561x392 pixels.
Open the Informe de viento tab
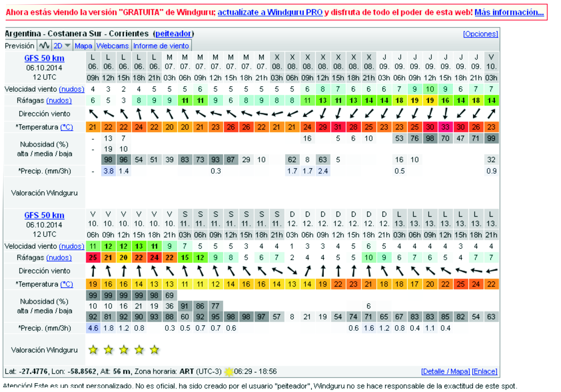161,46
